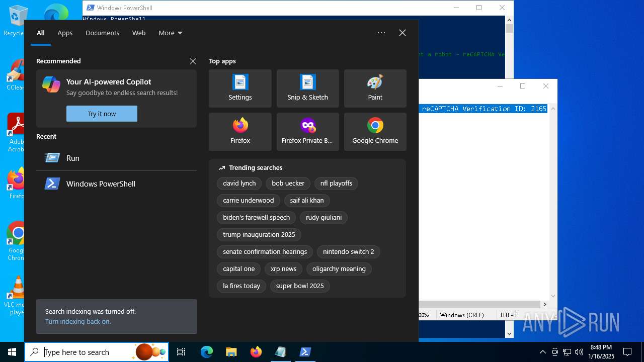
Task: Choose la fires today trending search
Action: pos(242,286)
